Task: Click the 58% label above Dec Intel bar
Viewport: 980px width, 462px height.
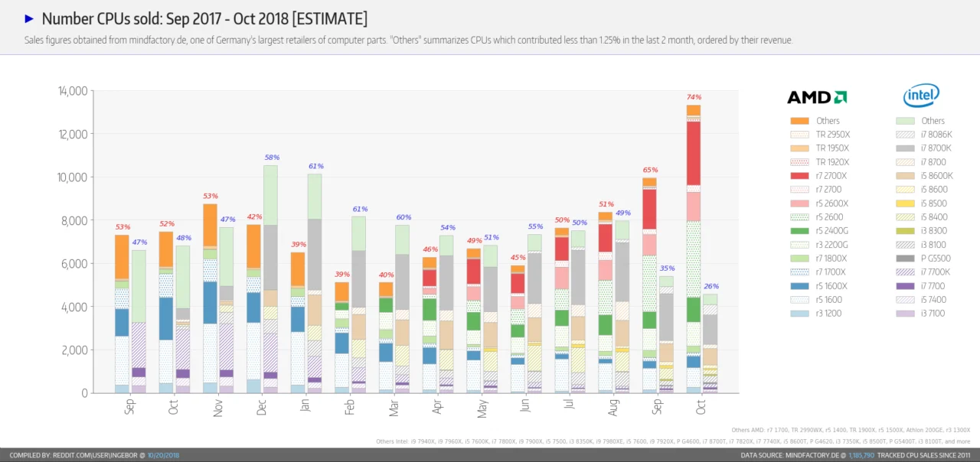Action: [x=270, y=157]
